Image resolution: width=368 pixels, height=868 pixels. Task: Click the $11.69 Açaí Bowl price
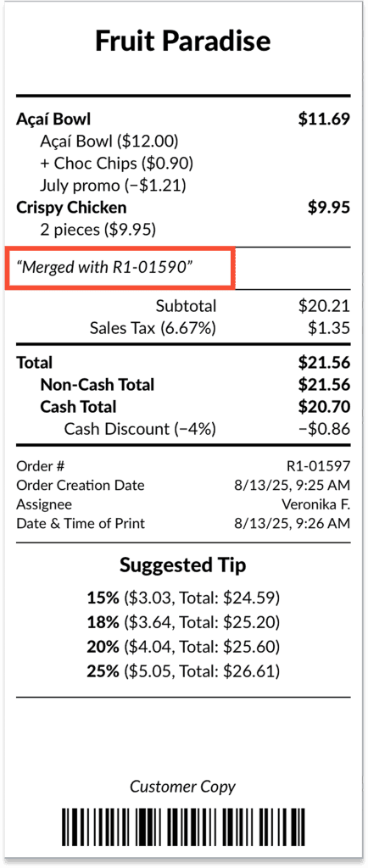(324, 119)
